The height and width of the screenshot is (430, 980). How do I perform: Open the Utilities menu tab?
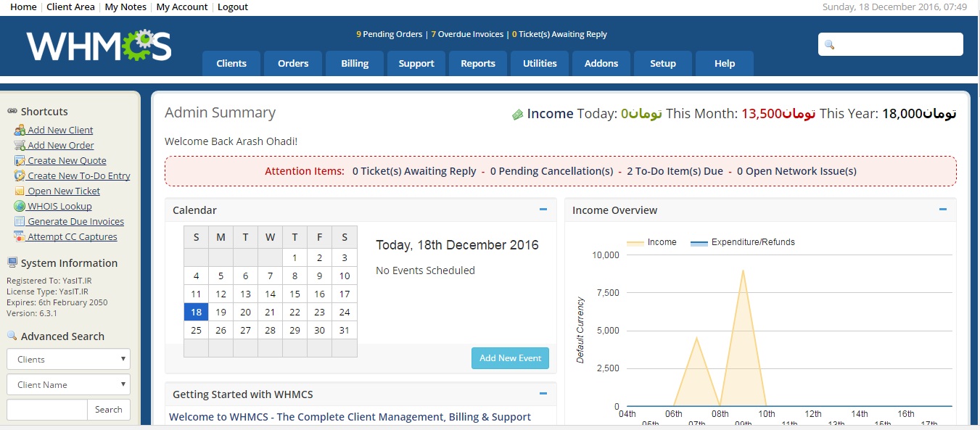click(540, 64)
